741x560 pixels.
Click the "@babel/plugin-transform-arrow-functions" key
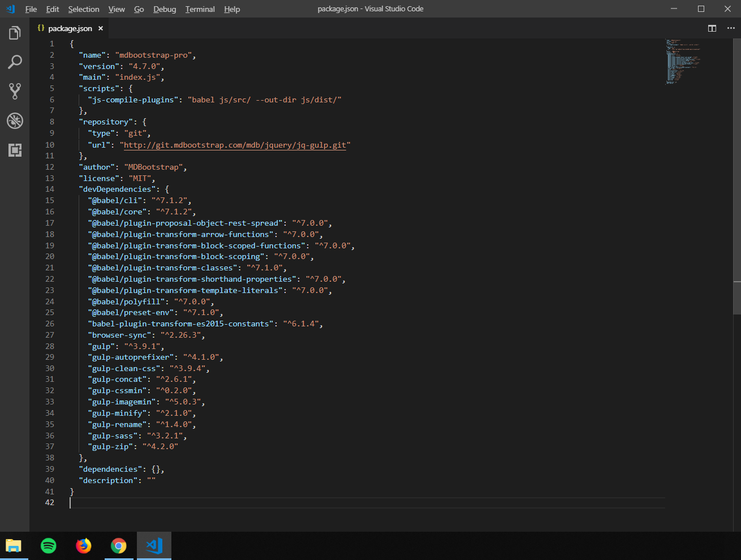tap(181, 234)
